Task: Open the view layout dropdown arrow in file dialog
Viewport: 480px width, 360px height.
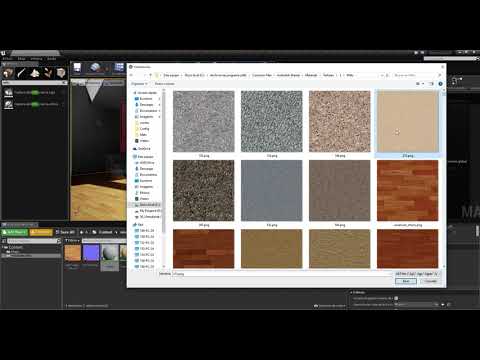Action: pyautogui.click(x=423, y=84)
